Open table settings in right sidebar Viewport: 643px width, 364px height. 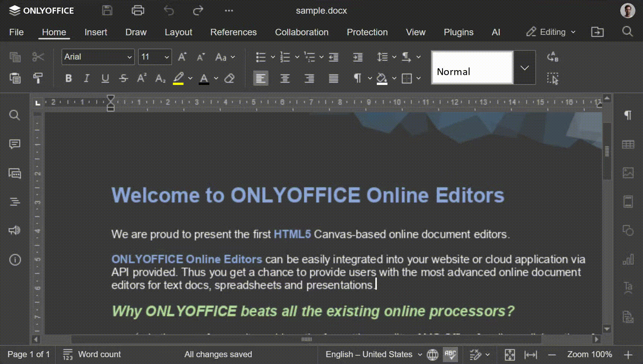coord(628,144)
